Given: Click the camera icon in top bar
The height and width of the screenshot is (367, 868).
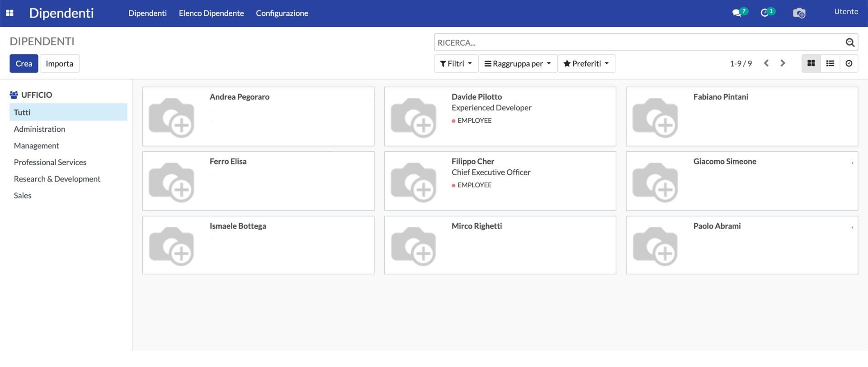Looking at the screenshot, I should (799, 13).
